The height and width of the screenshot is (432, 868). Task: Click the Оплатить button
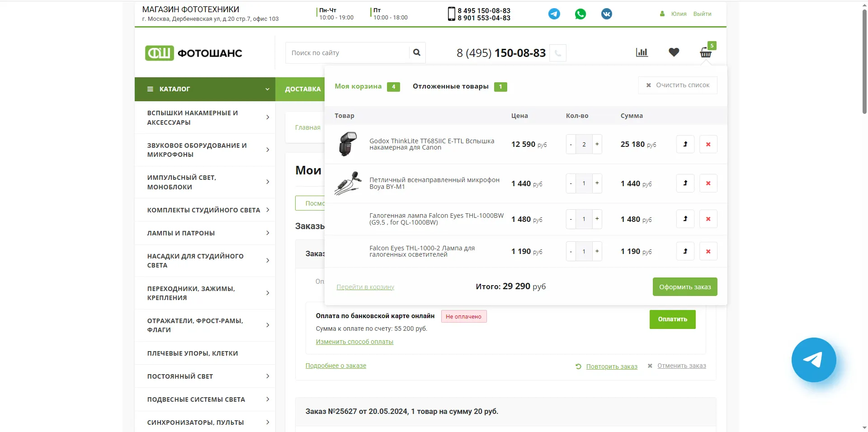(673, 319)
